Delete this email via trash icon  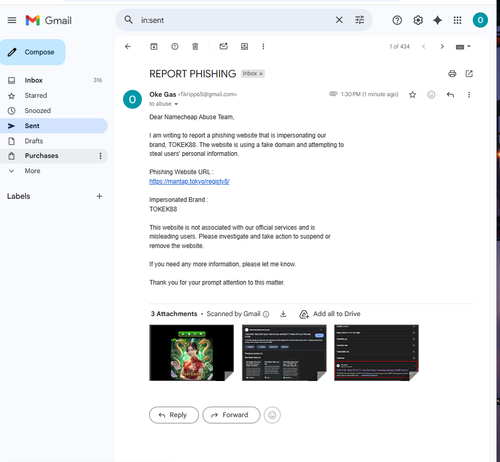(x=195, y=46)
